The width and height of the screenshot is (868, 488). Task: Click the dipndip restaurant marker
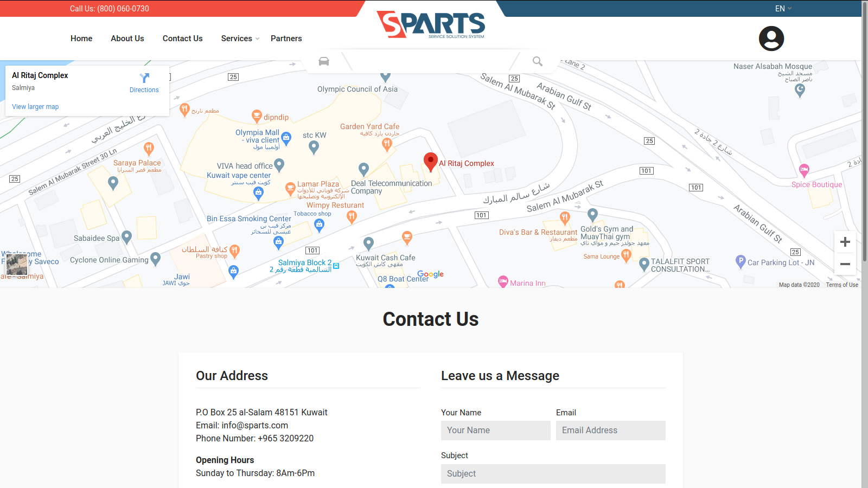(257, 116)
